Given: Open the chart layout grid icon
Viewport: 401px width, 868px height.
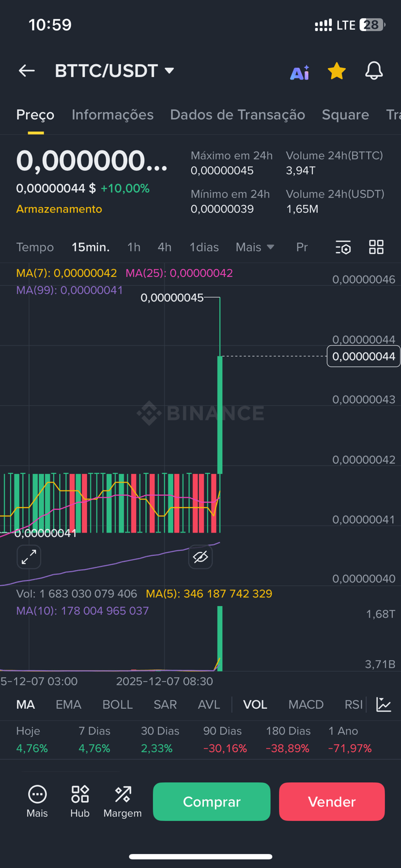Looking at the screenshot, I should coord(376,247).
